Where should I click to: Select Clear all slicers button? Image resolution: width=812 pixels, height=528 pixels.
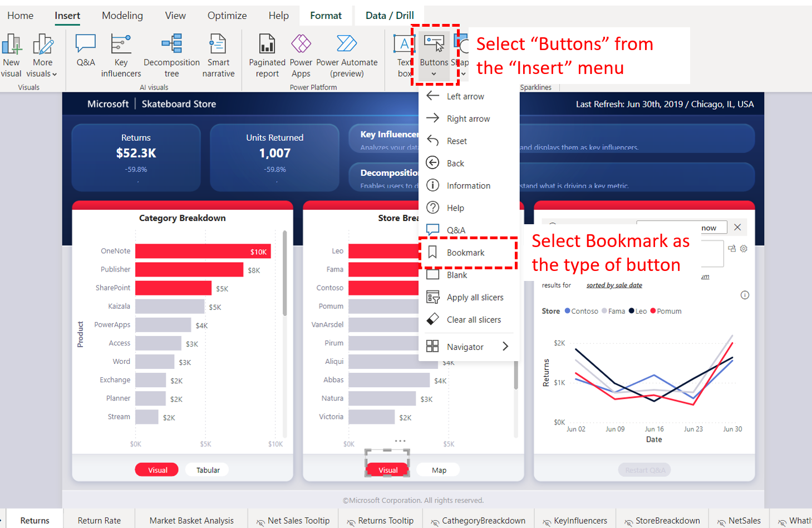click(468, 319)
